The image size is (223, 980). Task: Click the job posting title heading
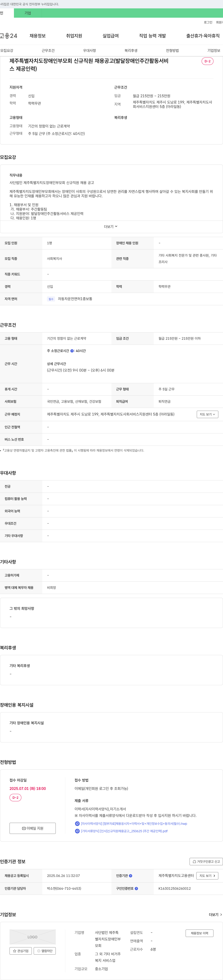pyautogui.click(x=89, y=65)
